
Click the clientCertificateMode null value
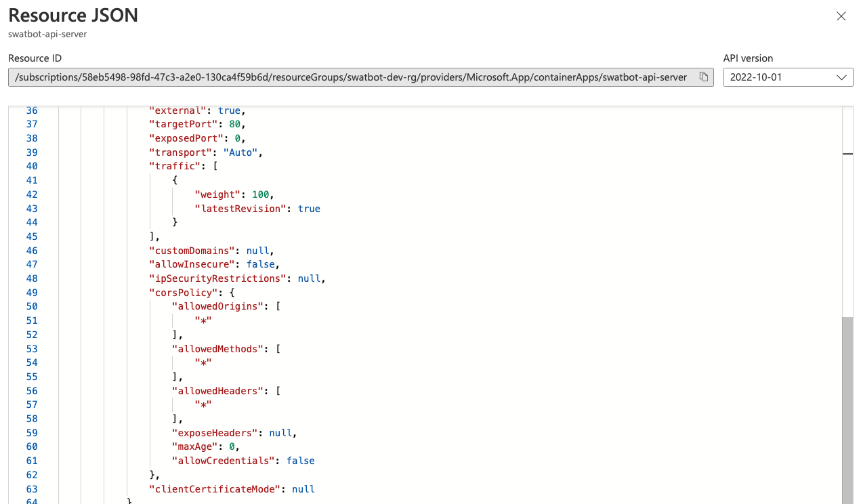(303, 488)
